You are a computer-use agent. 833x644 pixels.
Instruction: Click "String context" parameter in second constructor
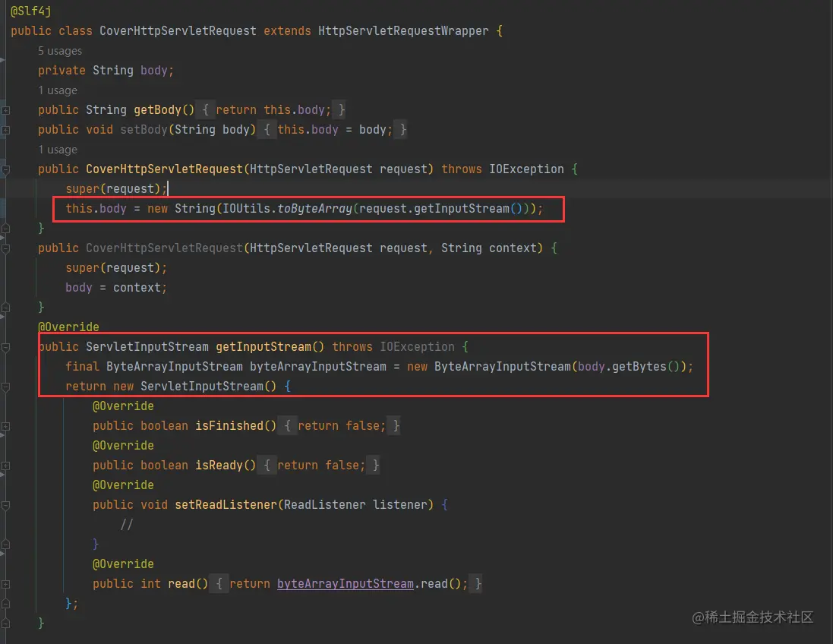coord(489,248)
